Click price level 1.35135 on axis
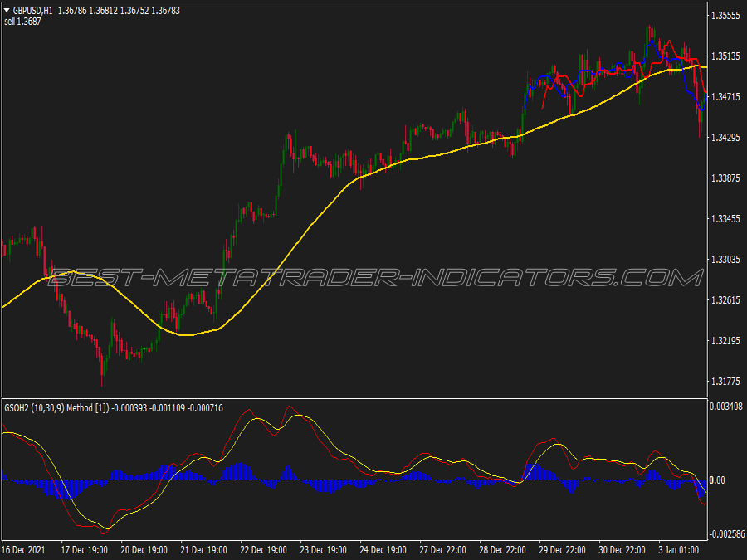The image size is (747, 560). coord(725,56)
